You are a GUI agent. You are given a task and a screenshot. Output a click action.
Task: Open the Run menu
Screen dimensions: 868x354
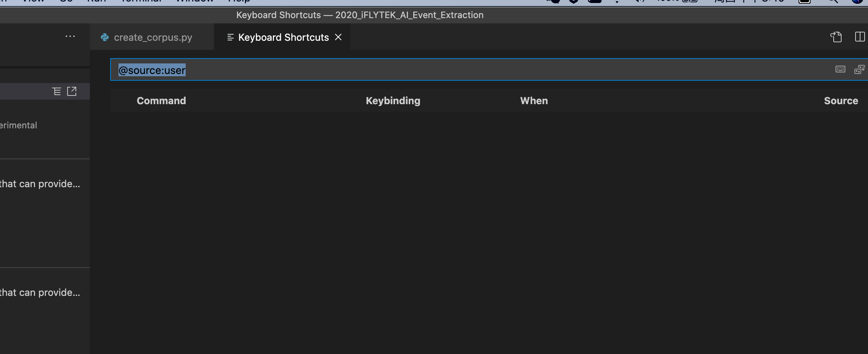click(x=97, y=1)
